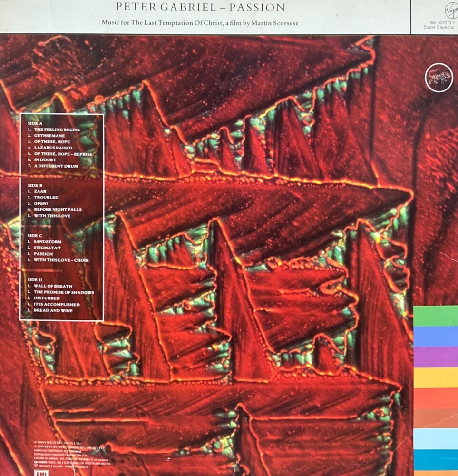Select the "SIDE C" heading
This screenshot has width=458, height=476.
point(35,235)
